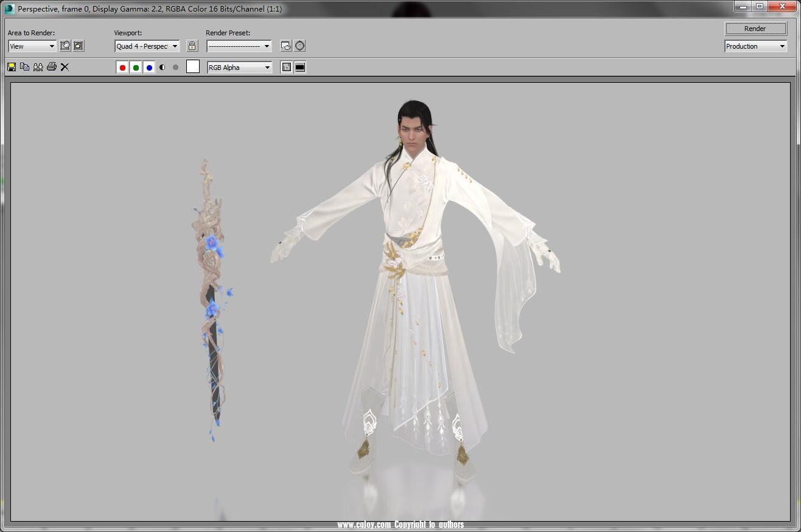Click the Render button
The width and height of the screenshot is (801, 532).
(x=755, y=29)
